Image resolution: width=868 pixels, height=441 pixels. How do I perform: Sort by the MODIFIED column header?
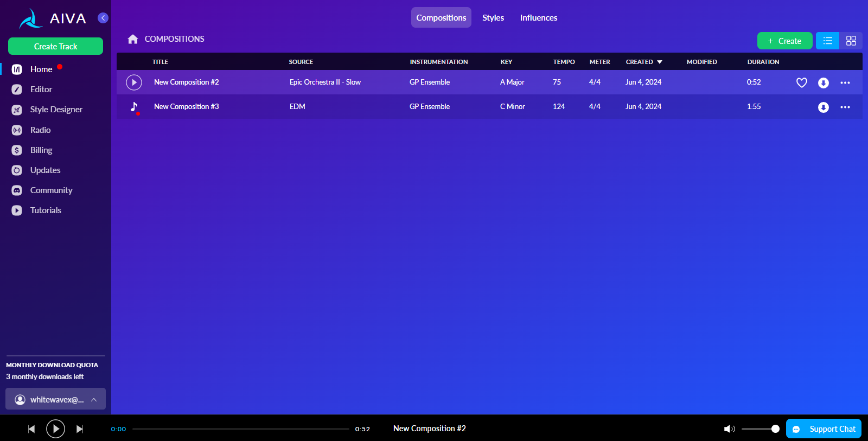click(702, 62)
